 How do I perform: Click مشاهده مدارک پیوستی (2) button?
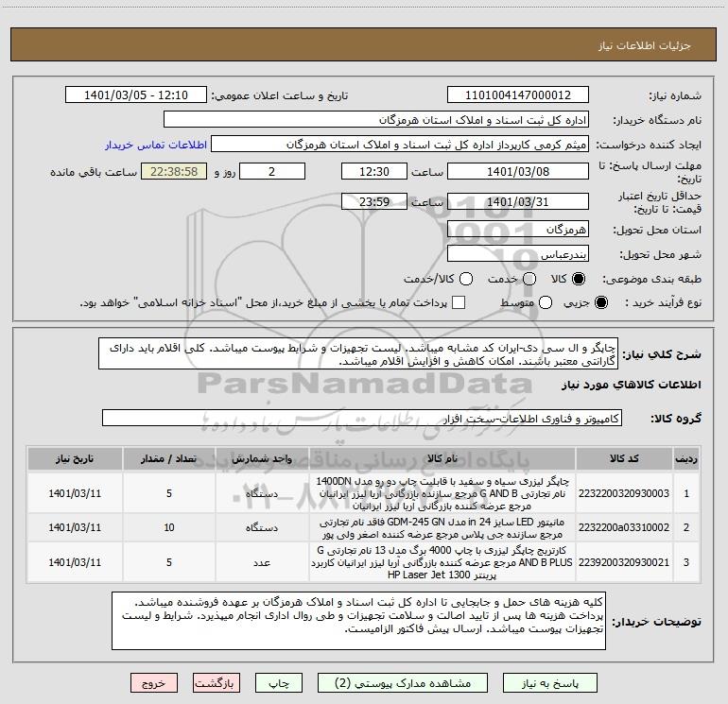(403, 683)
